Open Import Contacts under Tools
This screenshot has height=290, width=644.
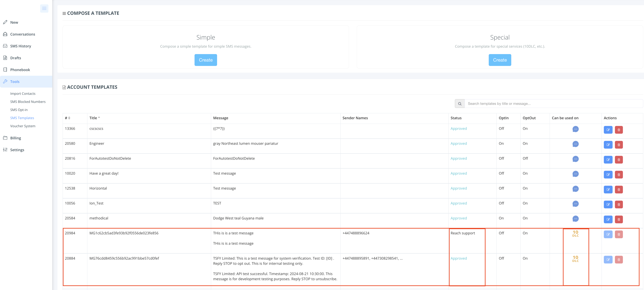23,93
